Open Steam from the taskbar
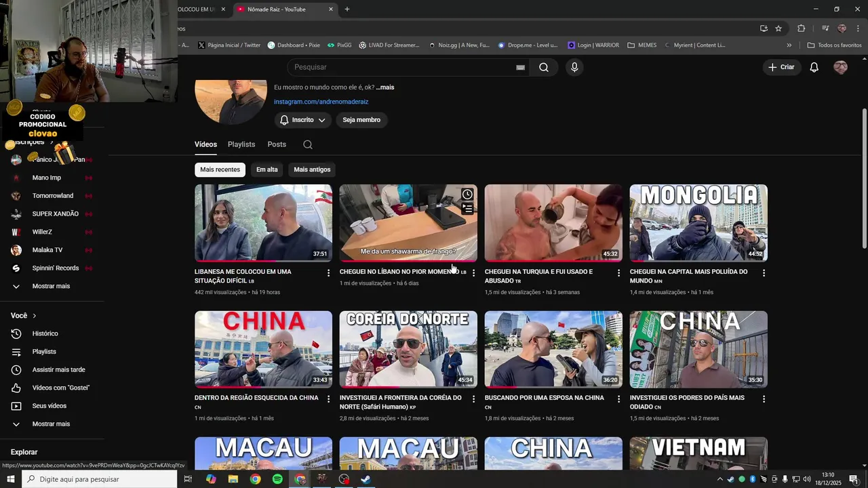This screenshot has height=488, width=868. point(366,479)
